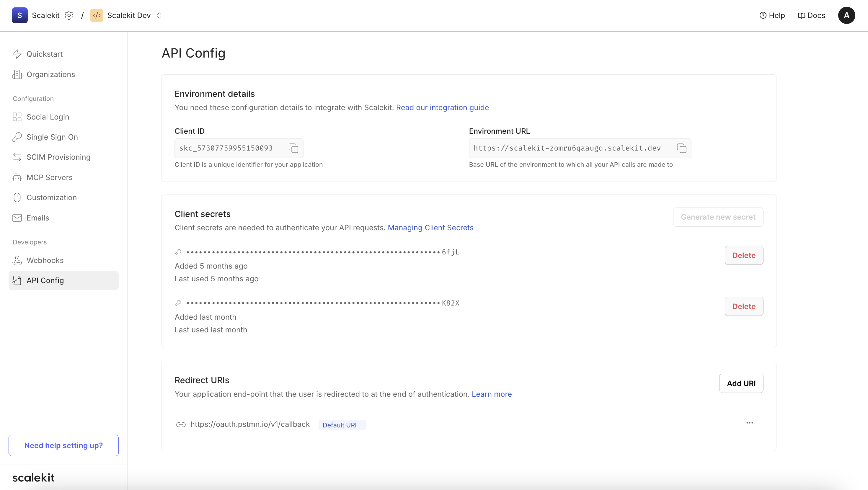Open Webhooks page
Screen dimensions: 868x490
(63, 260)
